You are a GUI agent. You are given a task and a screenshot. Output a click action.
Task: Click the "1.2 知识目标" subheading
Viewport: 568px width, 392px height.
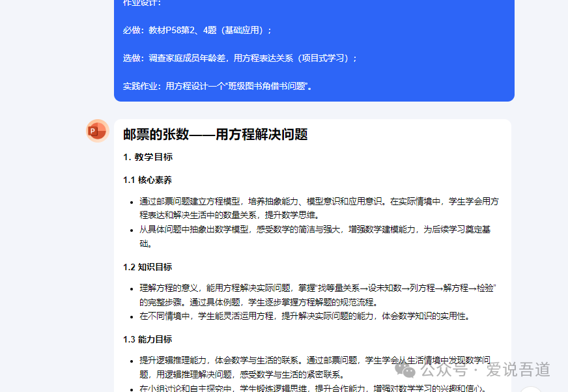[x=147, y=267]
